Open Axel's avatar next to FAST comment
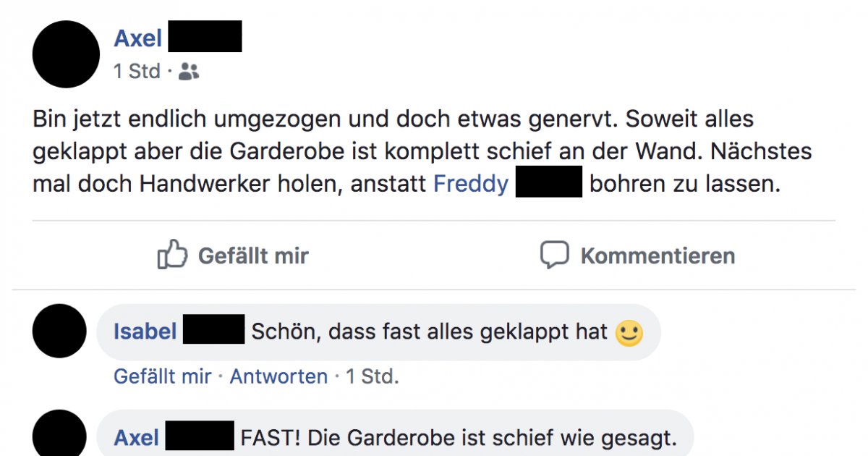 click(x=59, y=433)
